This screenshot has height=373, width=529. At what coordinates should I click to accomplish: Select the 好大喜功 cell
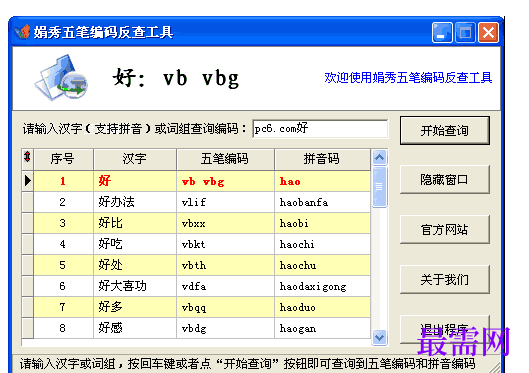135,286
